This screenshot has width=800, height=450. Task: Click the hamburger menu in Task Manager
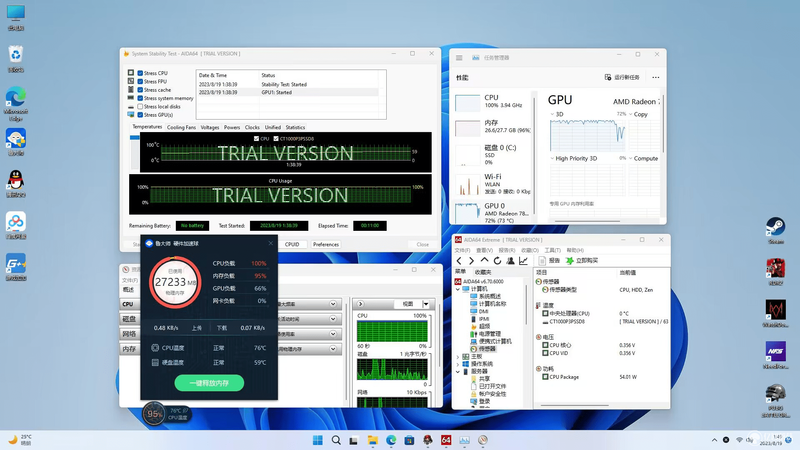tap(459, 58)
